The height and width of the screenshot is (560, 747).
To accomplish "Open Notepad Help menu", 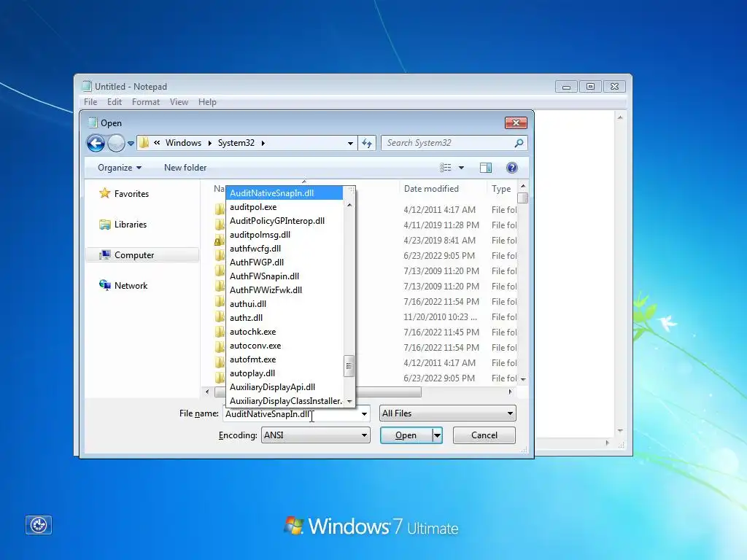I will tap(207, 102).
